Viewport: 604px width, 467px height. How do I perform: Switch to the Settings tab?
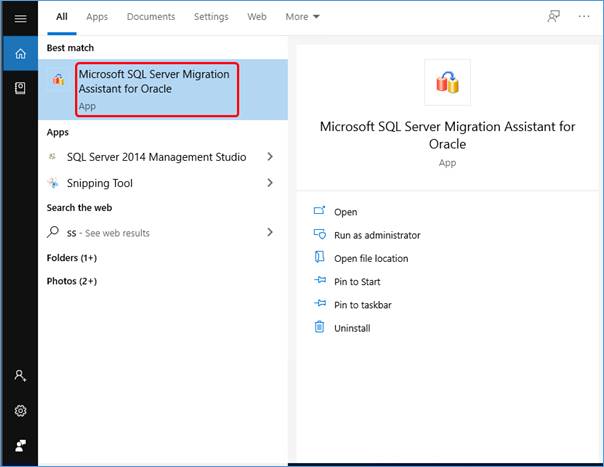point(211,17)
